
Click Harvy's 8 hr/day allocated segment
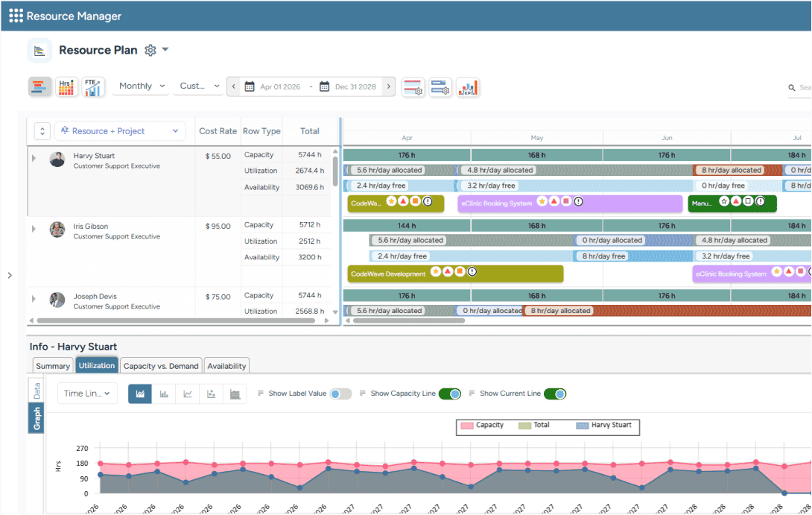(x=737, y=170)
